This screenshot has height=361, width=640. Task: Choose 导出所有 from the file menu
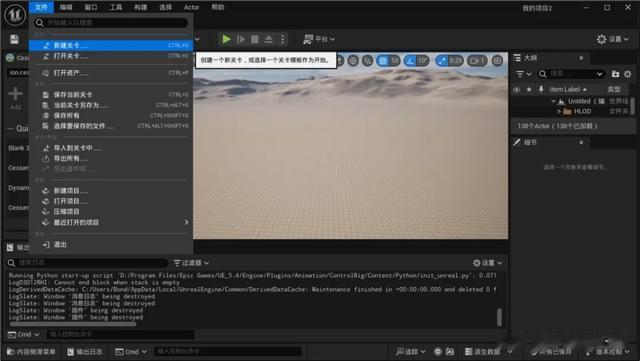coord(111,158)
